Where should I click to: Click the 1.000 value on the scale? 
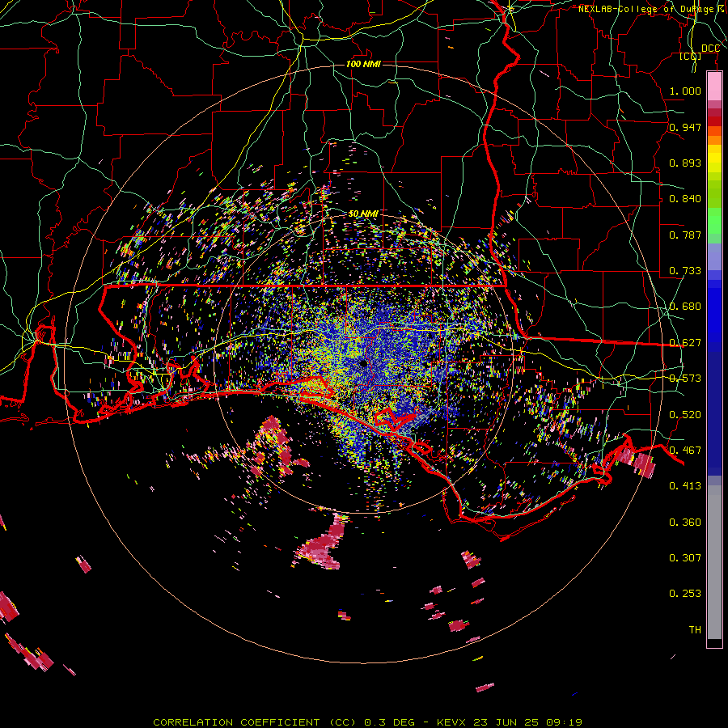(x=685, y=91)
